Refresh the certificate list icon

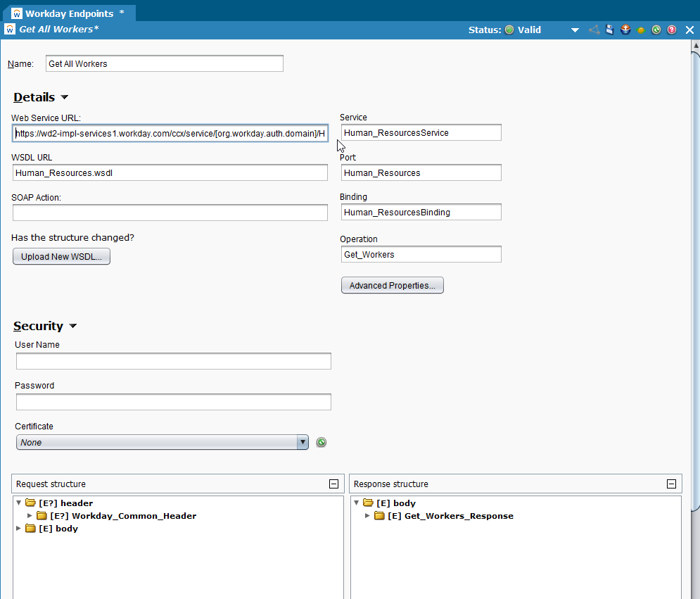(322, 442)
